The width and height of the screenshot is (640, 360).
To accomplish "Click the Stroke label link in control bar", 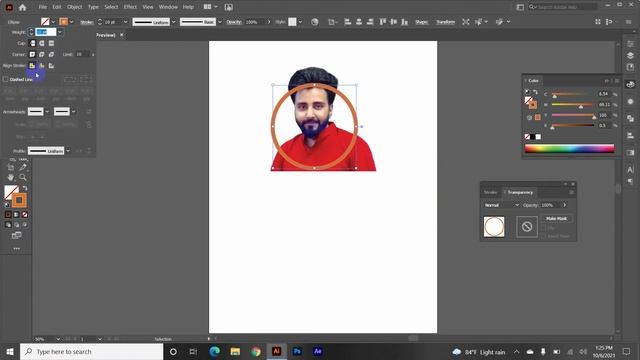I will (x=87, y=22).
